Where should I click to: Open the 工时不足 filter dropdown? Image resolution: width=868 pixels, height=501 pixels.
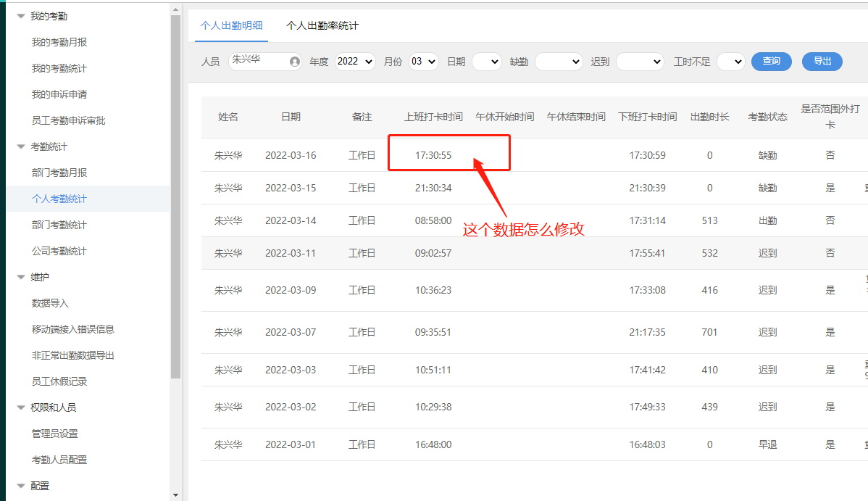(x=731, y=62)
